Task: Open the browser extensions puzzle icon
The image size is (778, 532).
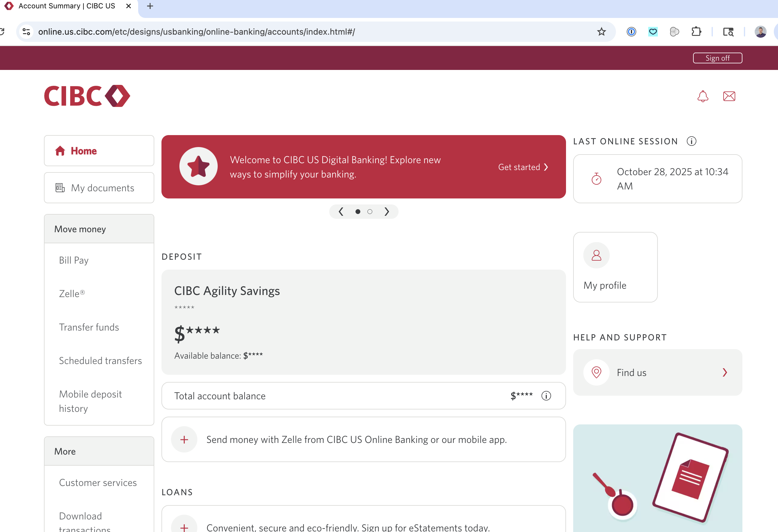Action: click(x=696, y=32)
